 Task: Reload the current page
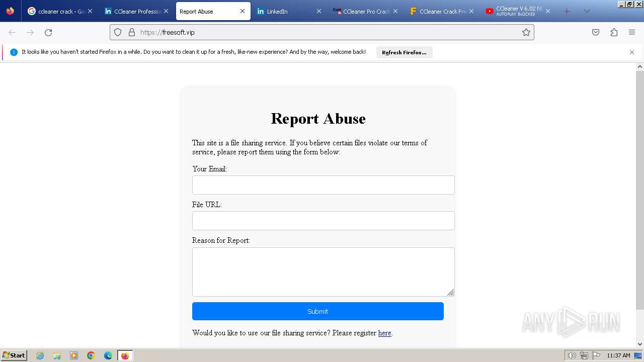pos(48,32)
